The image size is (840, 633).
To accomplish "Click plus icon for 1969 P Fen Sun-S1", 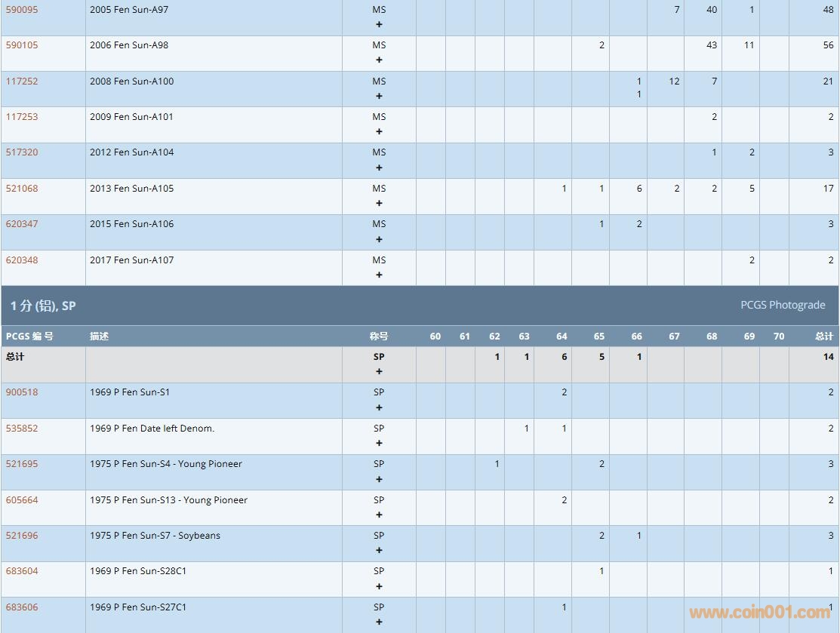I will pos(379,407).
